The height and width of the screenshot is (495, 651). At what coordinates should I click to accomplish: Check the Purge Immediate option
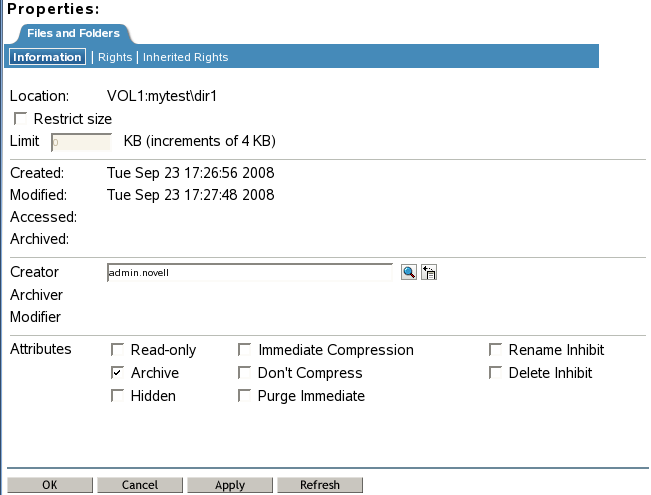tap(245, 396)
